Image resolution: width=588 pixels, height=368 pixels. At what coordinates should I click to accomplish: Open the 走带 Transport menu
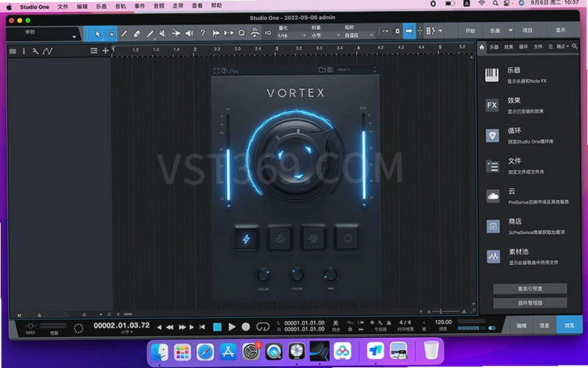point(178,6)
